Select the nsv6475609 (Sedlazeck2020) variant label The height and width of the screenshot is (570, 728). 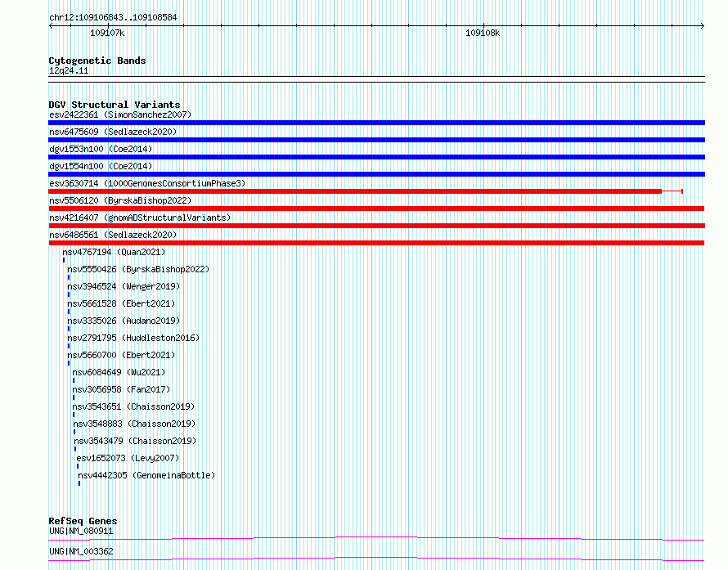point(113,132)
